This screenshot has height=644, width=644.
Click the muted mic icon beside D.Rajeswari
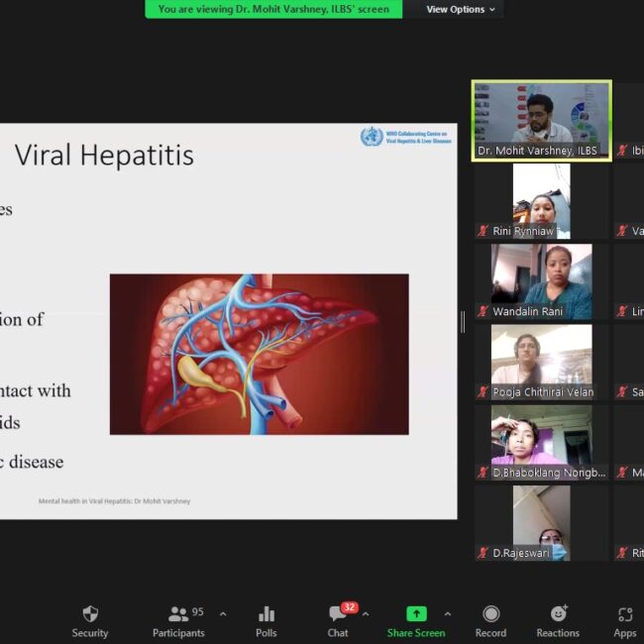(483, 553)
